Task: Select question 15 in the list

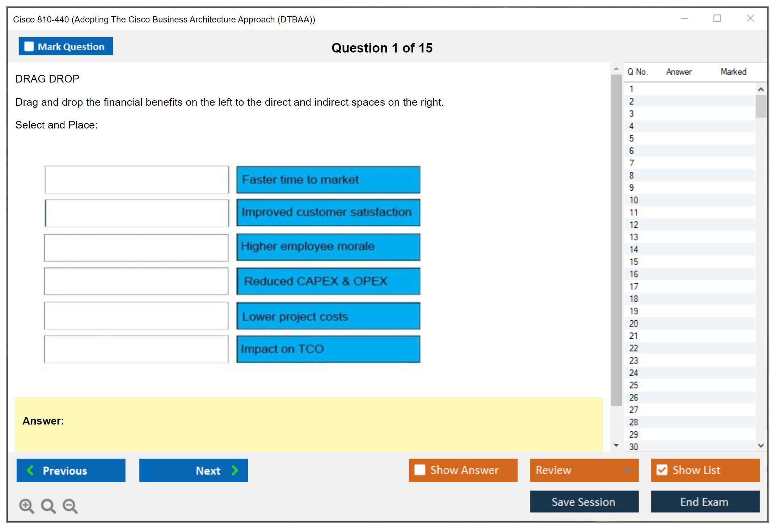Action: [x=634, y=262]
